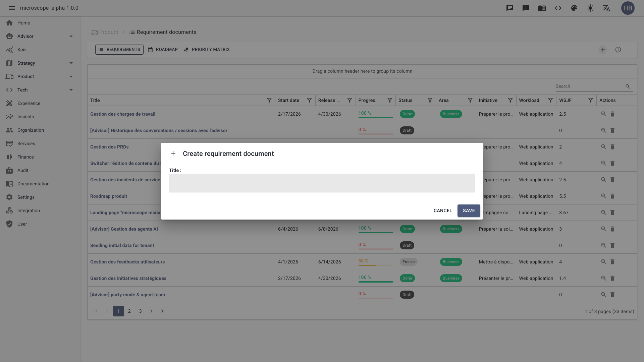
Task: Filter the Status column
Action: (430, 100)
